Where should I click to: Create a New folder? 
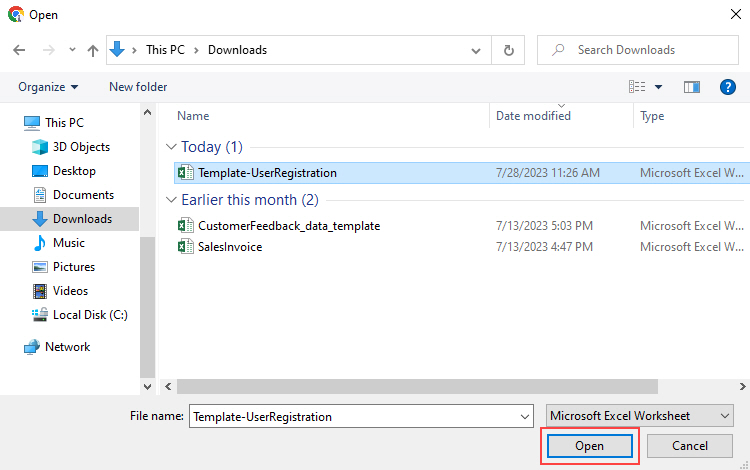click(138, 87)
